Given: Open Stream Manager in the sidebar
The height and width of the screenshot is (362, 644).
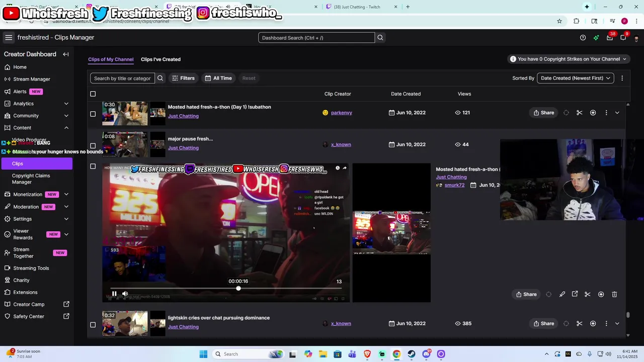Looking at the screenshot, I should (31, 79).
